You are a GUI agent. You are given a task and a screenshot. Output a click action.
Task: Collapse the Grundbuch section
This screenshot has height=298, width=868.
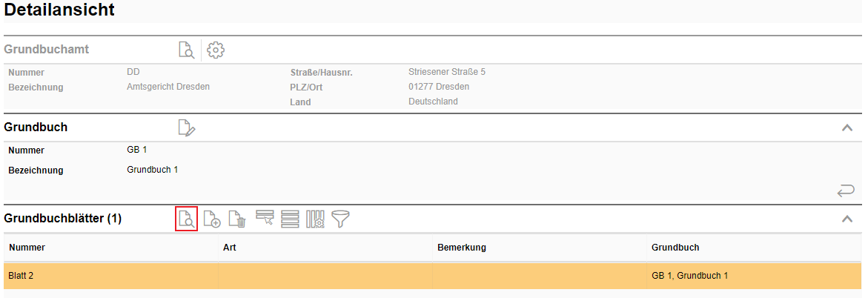[847, 128]
